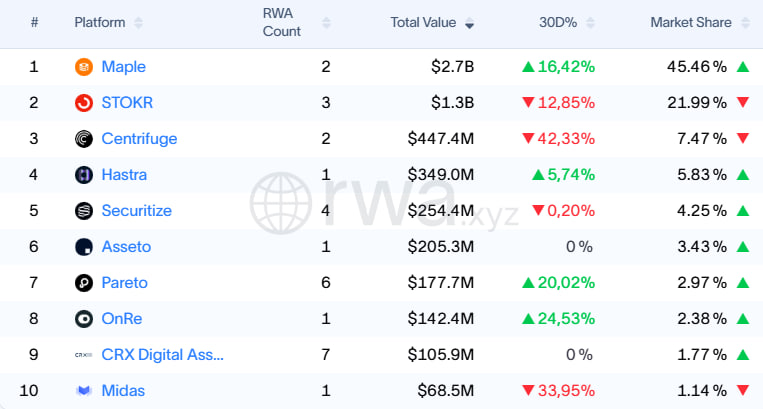
Task: Click Securitize's 0,20% 30-day change
Action: pyautogui.click(x=563, y=211)
